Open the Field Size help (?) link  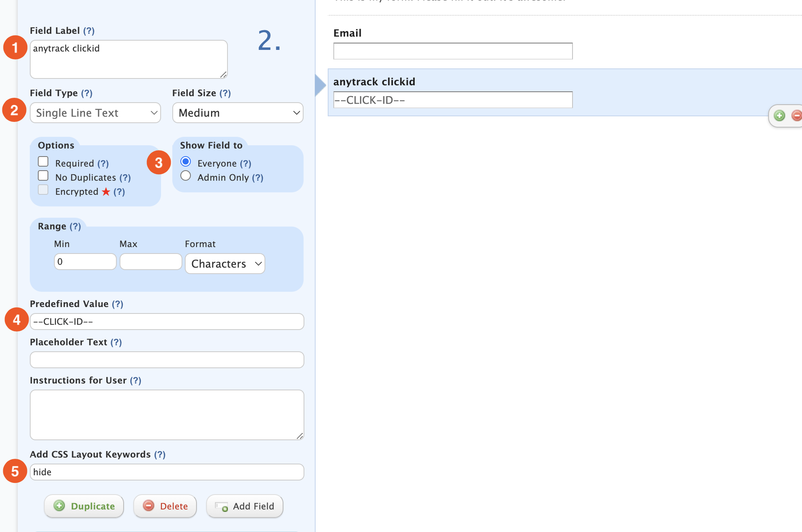pyautogui.click(x=225, y=93)
